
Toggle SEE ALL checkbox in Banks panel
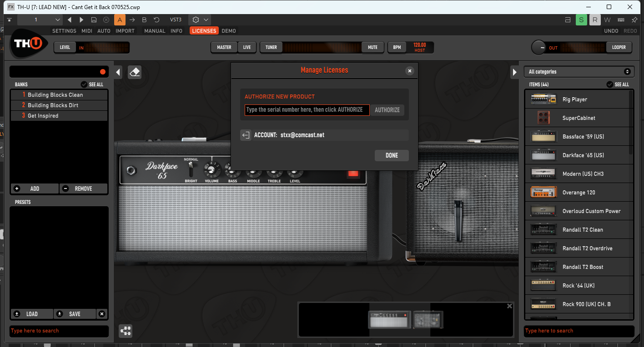[x=84, y=84]
